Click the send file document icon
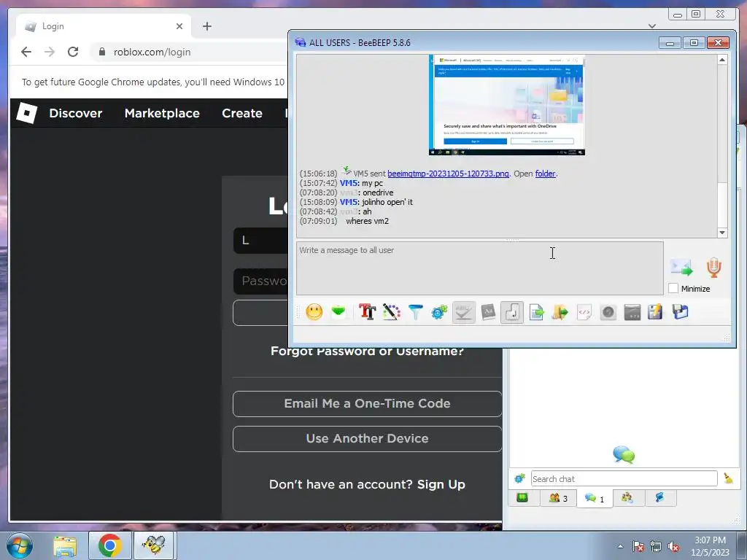747x560 pixels. tap(536, 312)
